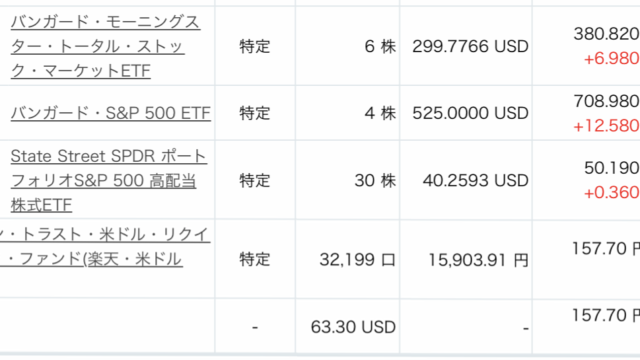The image size is (640, 360).
Task: Click the 525.0000 USD average price
Action: coord(470,113)
